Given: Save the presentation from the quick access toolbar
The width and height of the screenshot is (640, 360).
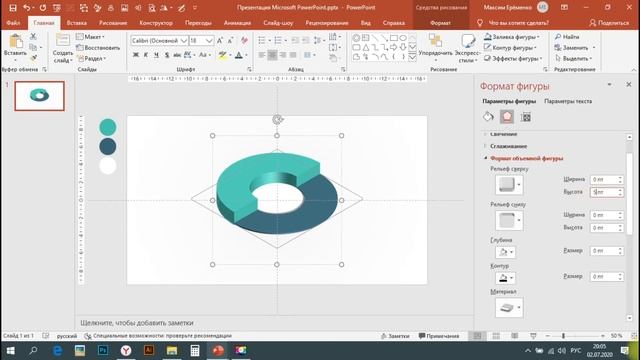Looking at the screenshot, I should (13, 7).
